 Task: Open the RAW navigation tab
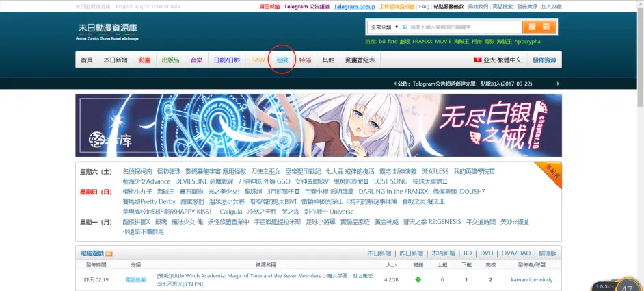point(258,60)
